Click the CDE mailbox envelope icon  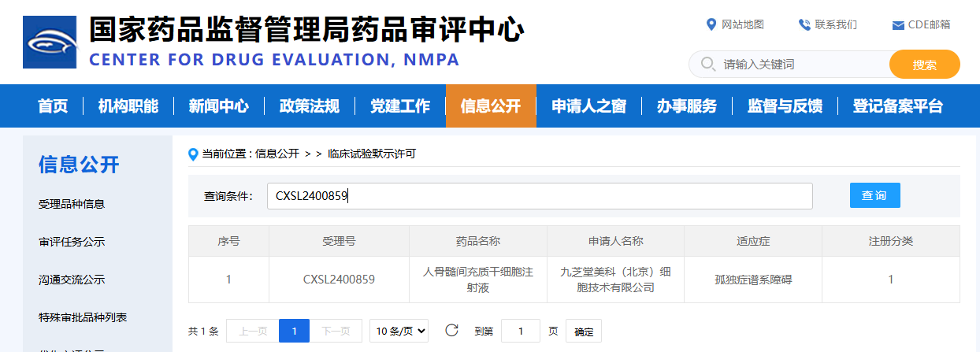pos(897,25)
